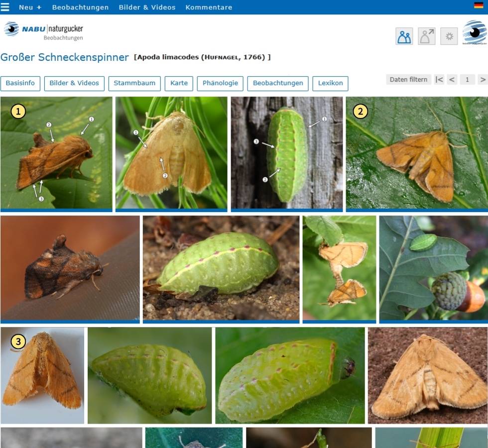Click the page number 1 field
488x448 pixels.
pyautogui.click(x=467, y=80)
